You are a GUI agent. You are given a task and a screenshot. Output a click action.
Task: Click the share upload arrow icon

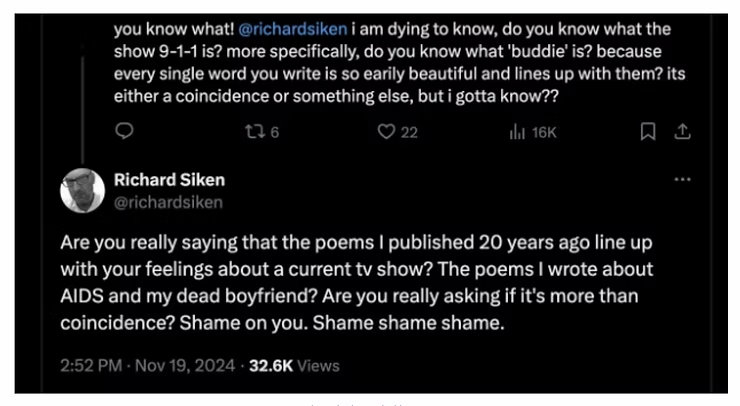[x=683, y=131]
